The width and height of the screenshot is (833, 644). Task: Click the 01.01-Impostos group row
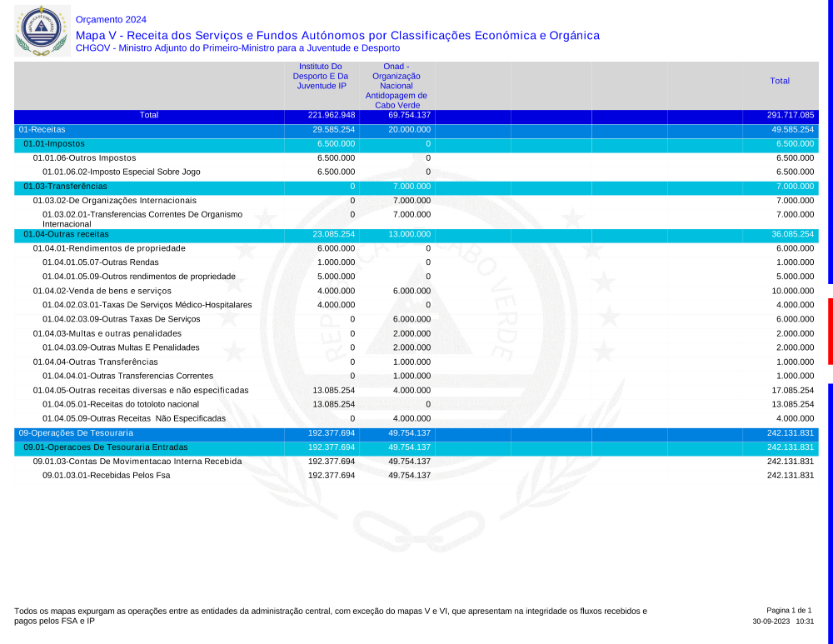[x=53, y=144]
